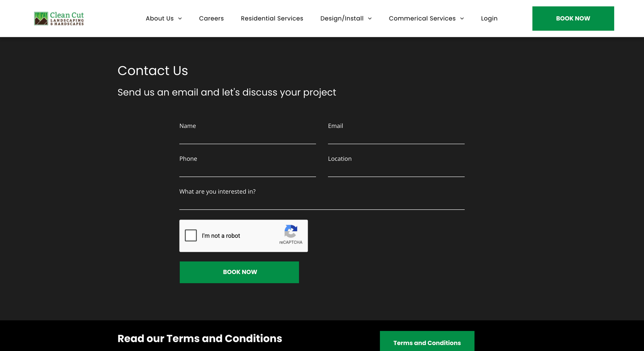Click the header BOOK NOW button
The image size is (644, 351).
[x=573, y=18]
